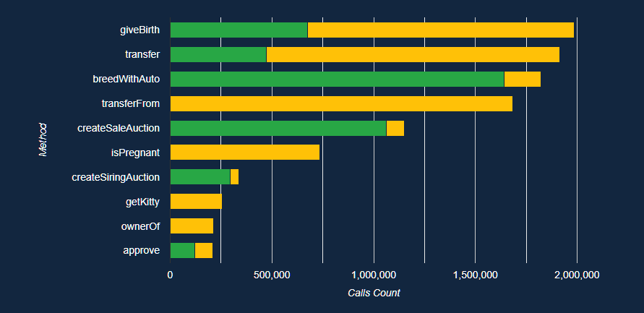
Task: Click the transferFrom method label
Action: click(131, 103)
